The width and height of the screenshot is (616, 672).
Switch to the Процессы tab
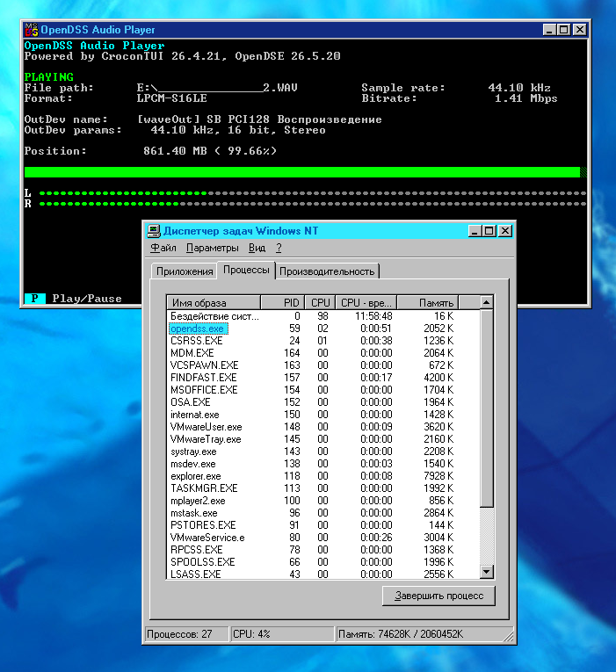tap(246, 270)
